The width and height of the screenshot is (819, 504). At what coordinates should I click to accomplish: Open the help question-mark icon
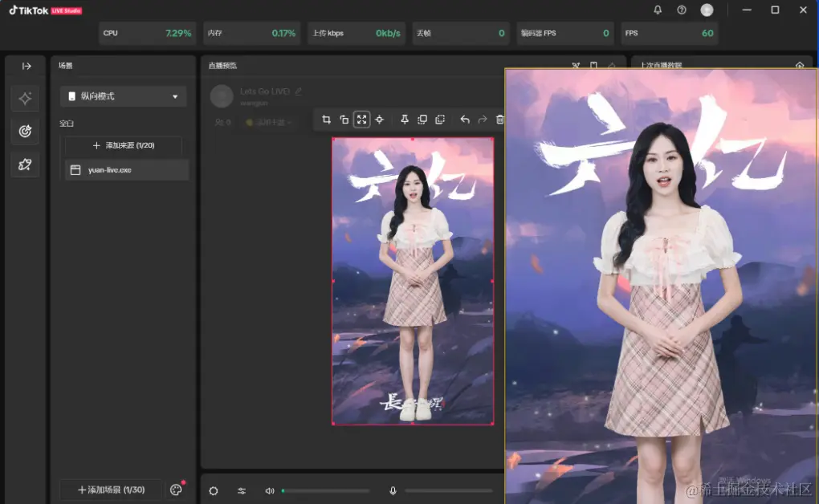[682, 10]
